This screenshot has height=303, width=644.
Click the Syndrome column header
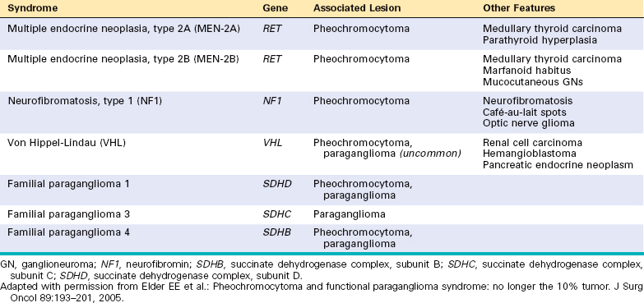33,8
